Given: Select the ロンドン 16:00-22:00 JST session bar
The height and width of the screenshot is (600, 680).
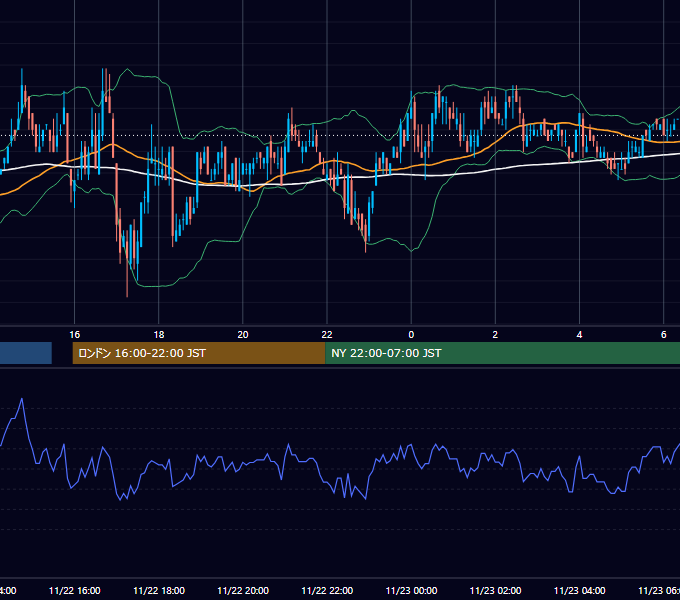Looking at the screenshot, I should click(199, 353).
